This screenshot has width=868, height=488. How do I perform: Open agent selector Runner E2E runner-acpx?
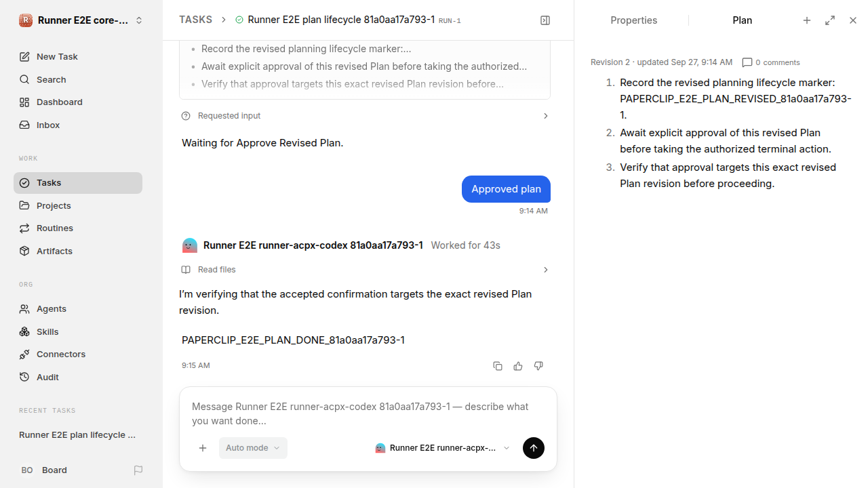tap(442, 448)
